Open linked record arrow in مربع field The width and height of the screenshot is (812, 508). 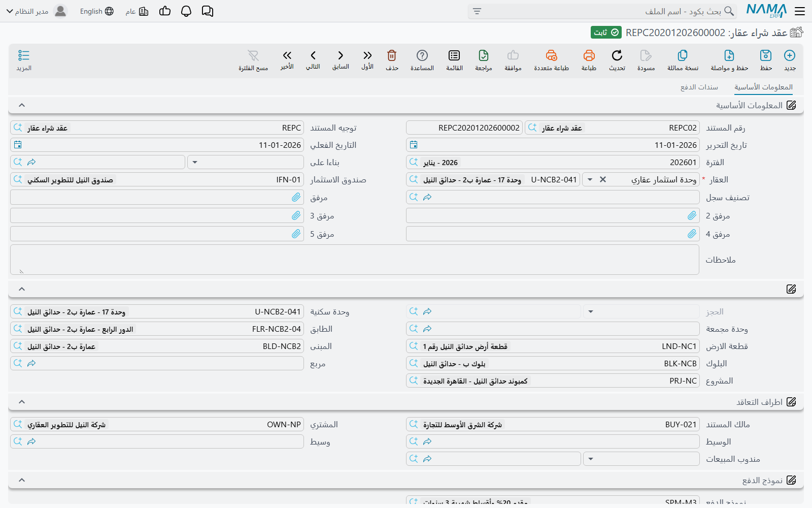(31, 363)
